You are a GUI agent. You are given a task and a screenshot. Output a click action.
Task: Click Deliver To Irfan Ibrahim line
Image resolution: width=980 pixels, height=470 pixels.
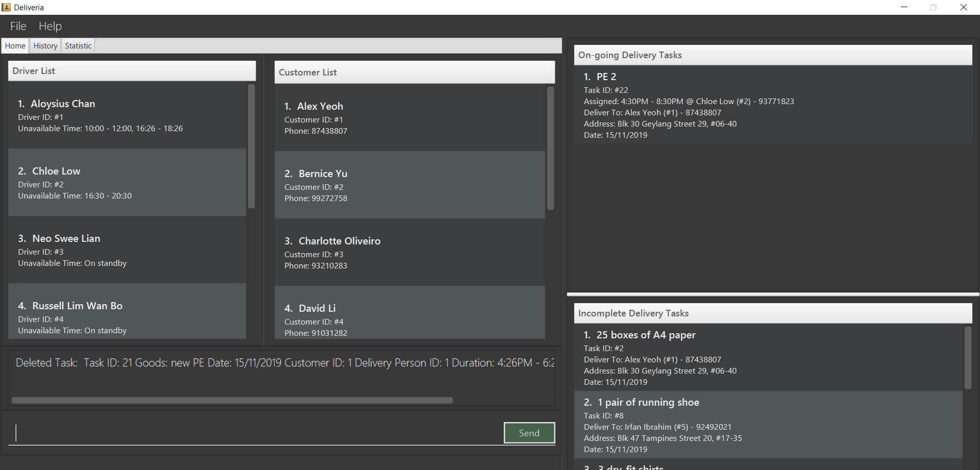pyautogui.click(x=657, y=427)
